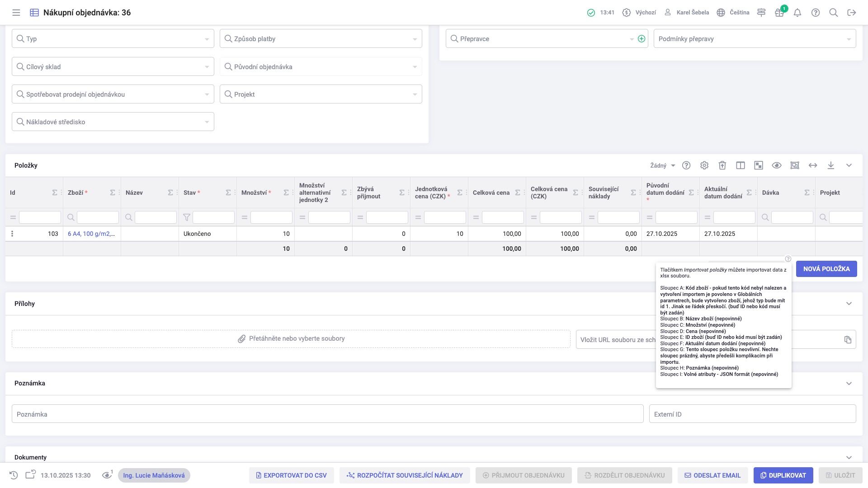
Task: Open the 6 A4, 100 g/m2 goods link
Action: 91,234
